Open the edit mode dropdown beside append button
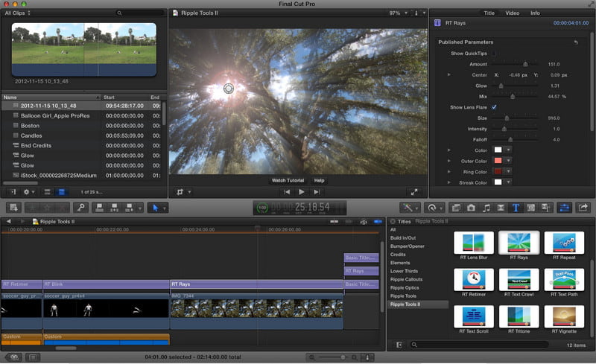596x364 pixels. coord(140,208)
